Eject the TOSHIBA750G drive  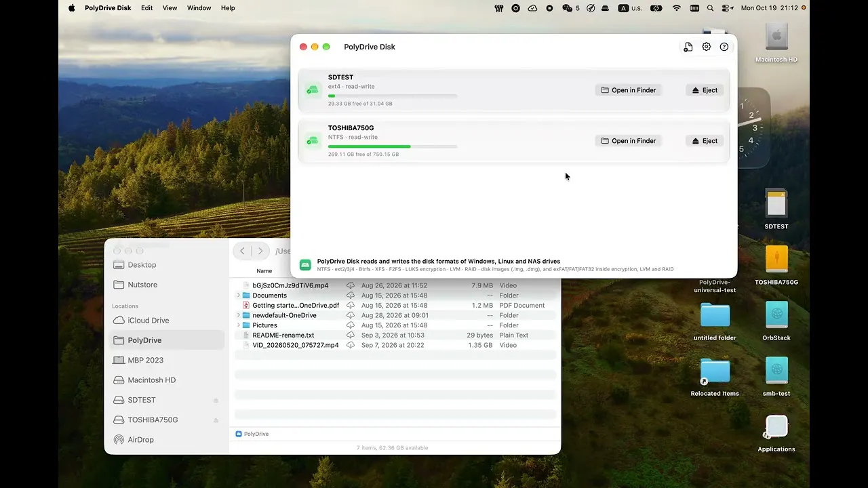coord(705,141)
